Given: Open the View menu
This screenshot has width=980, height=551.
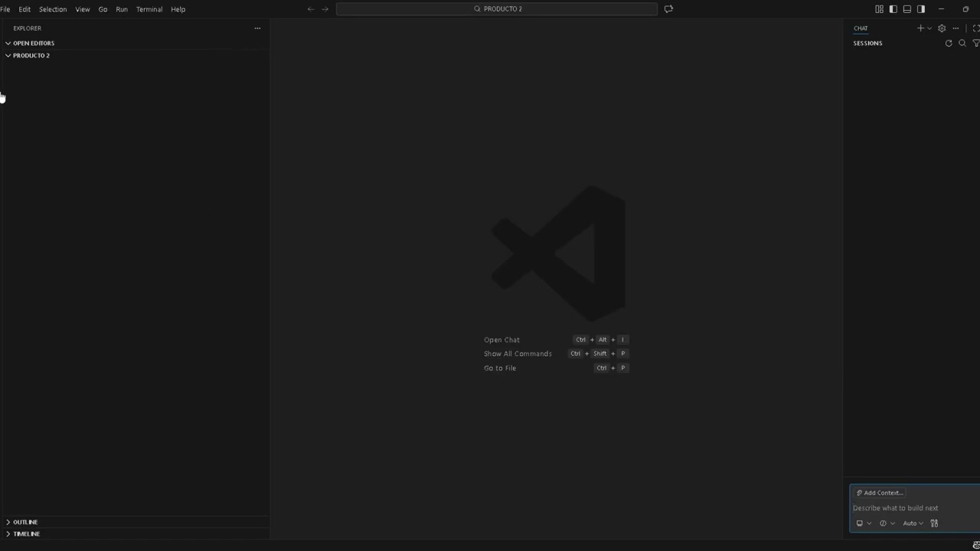Looking at the screenshot, I should click(83, 9).
